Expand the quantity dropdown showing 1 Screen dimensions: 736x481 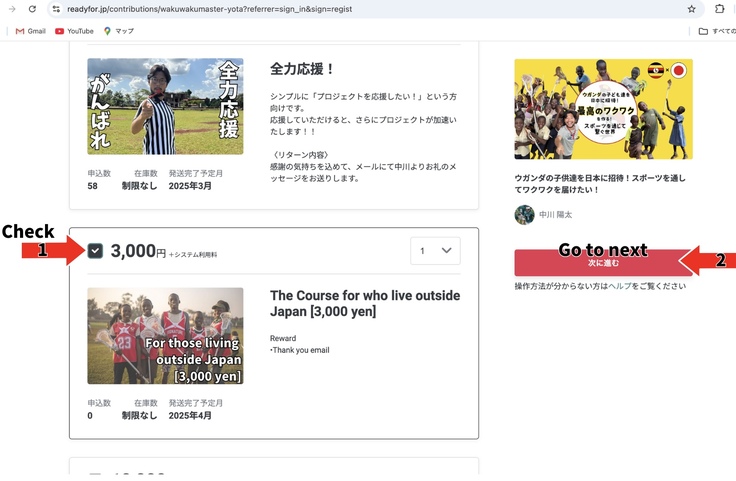pyautogui.click(x=435, y=250)
